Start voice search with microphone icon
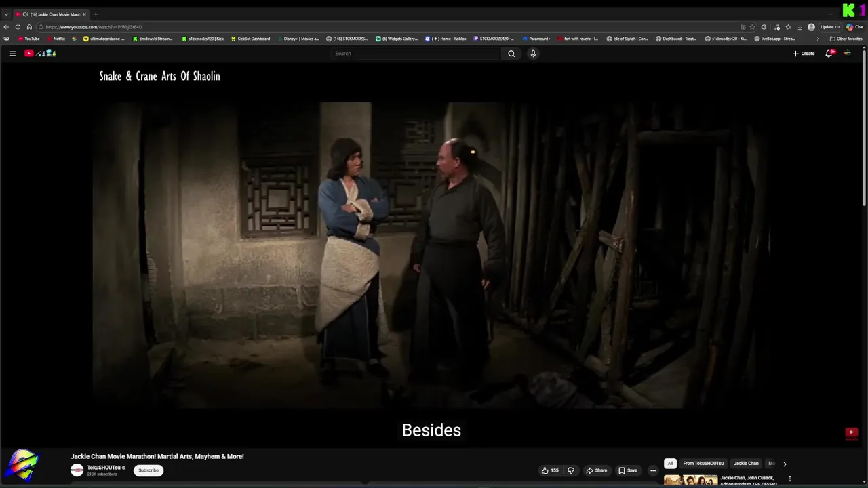The width and height of the screenshot is (868, 488). click(x=533, y=54)
